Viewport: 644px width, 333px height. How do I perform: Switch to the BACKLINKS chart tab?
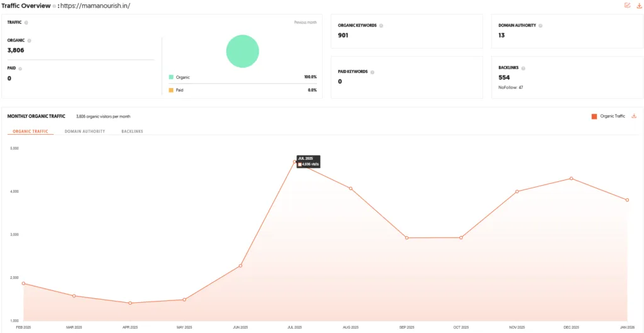pyautogui.click(x=132, y=132)
